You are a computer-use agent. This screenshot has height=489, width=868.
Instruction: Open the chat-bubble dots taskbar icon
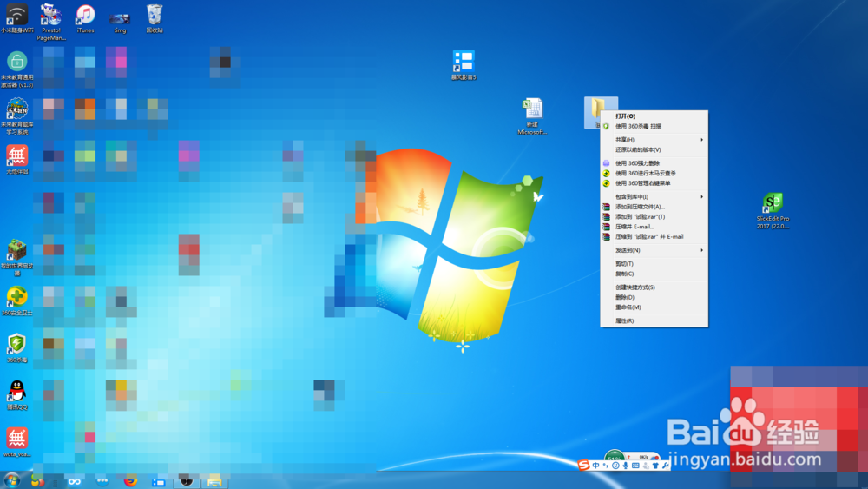[x=103, y=480]
